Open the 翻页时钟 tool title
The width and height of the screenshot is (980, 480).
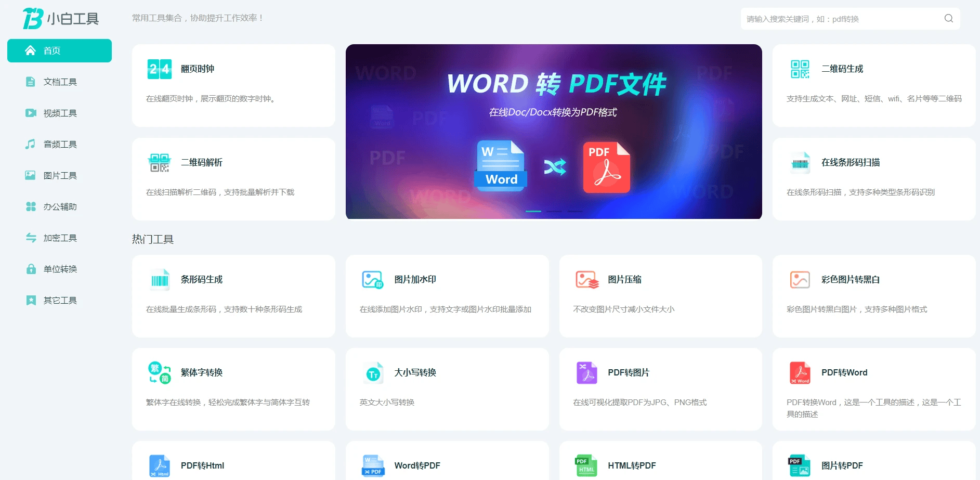(198, 69)
